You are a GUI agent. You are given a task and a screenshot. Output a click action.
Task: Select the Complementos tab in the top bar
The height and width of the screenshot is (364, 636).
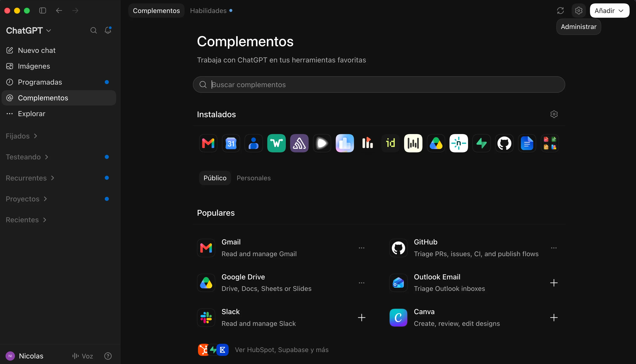coord(156,10)
